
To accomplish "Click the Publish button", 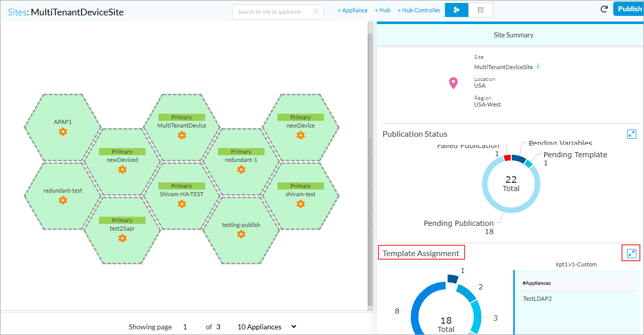I will [x=628, y=9].
